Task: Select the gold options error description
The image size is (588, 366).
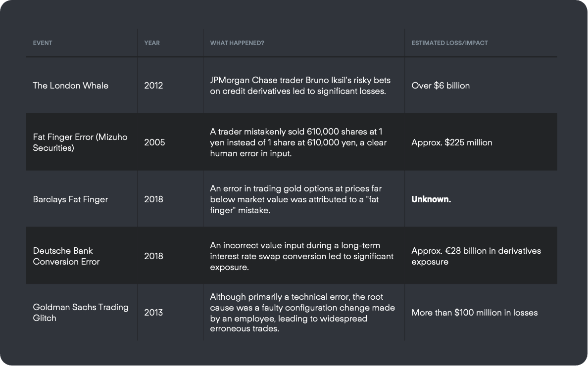Action: (x=296, y=199)
